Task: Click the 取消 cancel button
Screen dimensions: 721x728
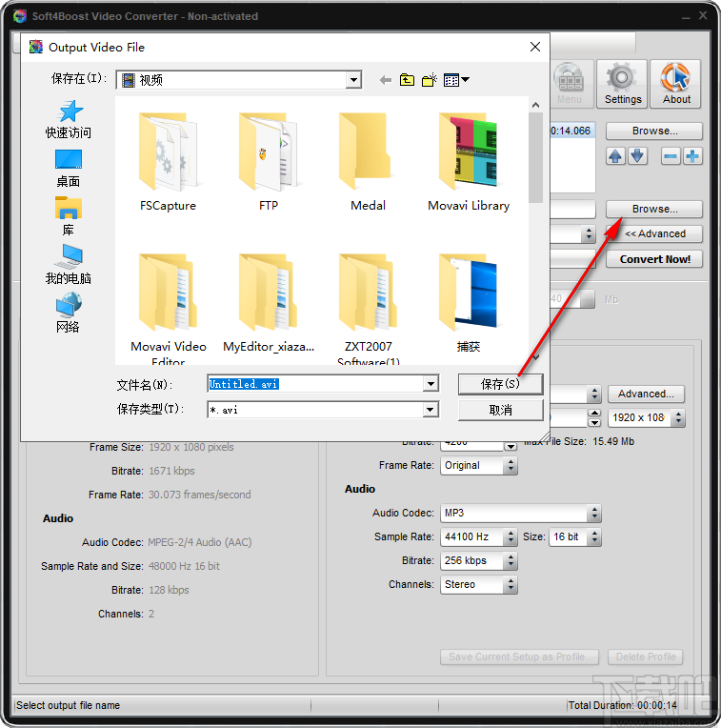Action: click(x=500, y=410)
